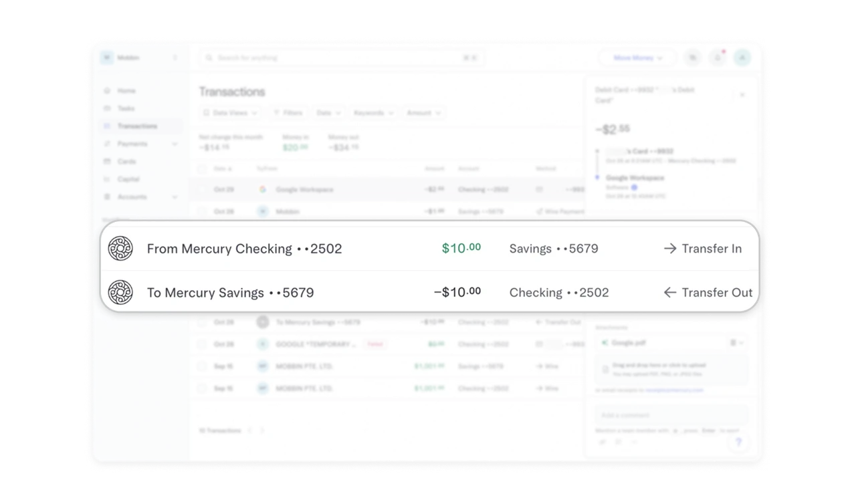The image size is (856, 504).
Task: Expand the Accounts section chevron
Action: (175, 197)
